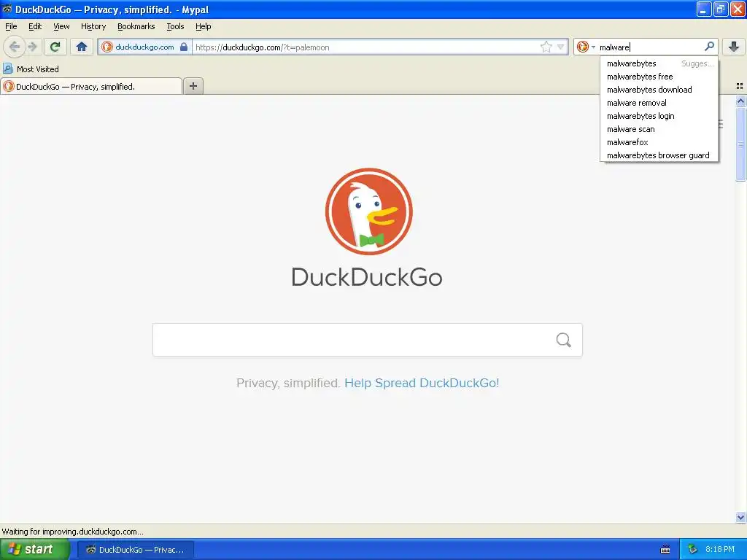Click the padlock security icon
The height and width of the screenshot is (560, 747).
[x=183, y=47]
